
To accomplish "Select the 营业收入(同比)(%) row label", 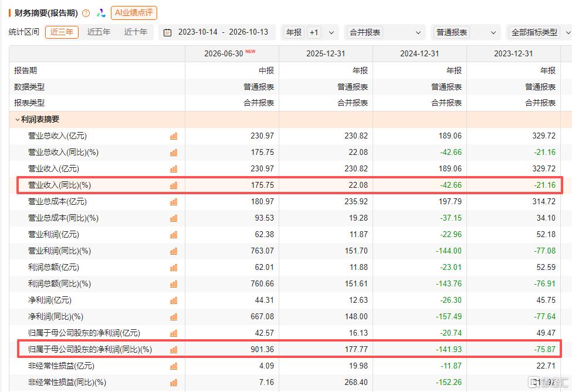I will [59, 185].
